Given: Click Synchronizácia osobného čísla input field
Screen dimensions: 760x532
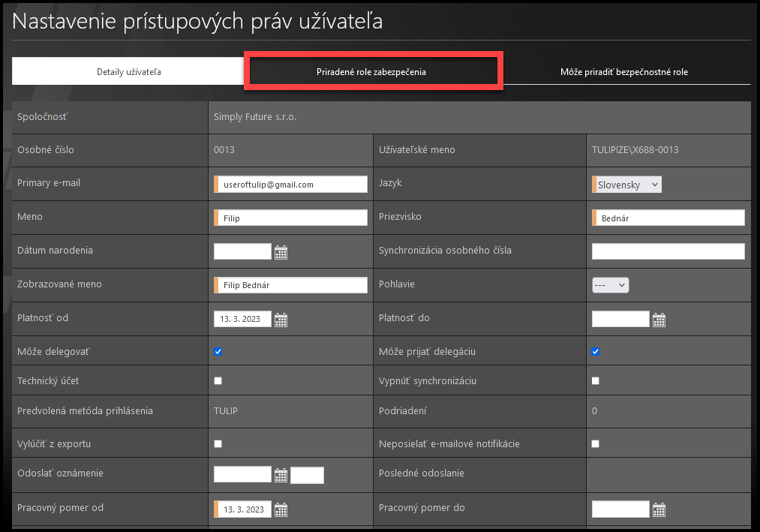Looking at the screenshot, I should tap(668, 251).
